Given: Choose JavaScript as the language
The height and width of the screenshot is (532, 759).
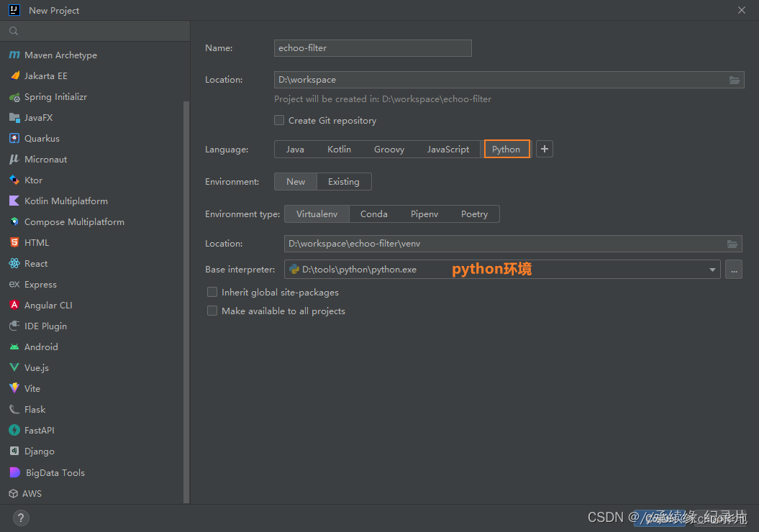Looking at the screenshot, I should coord(447,150).
